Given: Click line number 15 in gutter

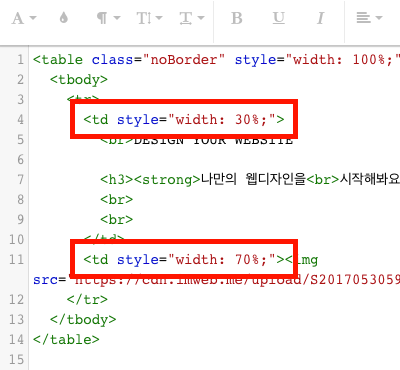Looking at the screenshot, I should coord(17,359).
